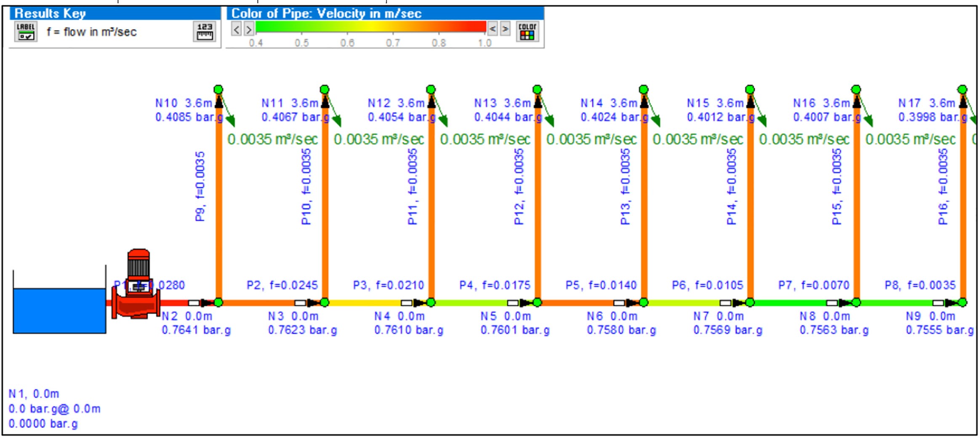Screen dimensions: 980x438
Task: Click the left arrow at the velocity scale minimum
Action: click(x=237, y=29)
